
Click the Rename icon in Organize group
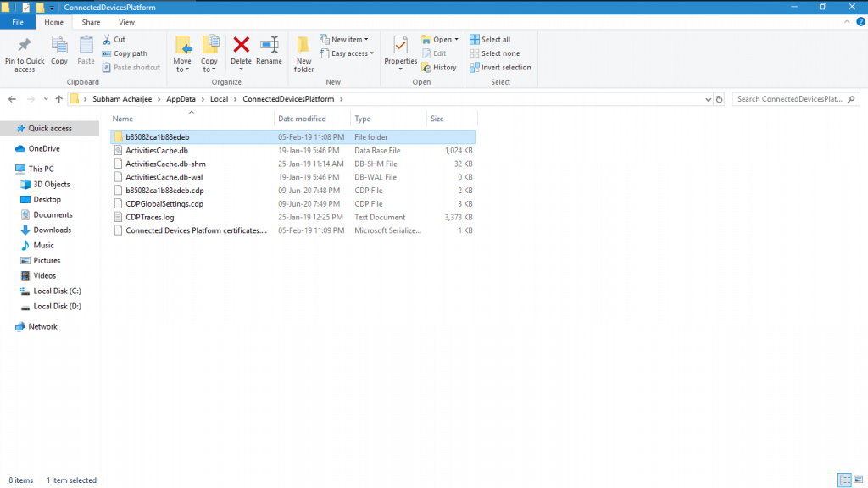point(269,50)
